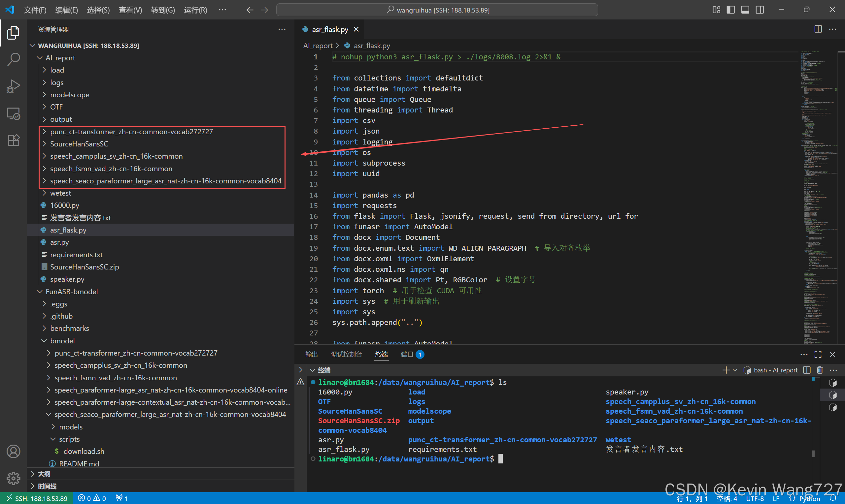
Task: Close the bottom terminal panel
Action: [832, 355]
